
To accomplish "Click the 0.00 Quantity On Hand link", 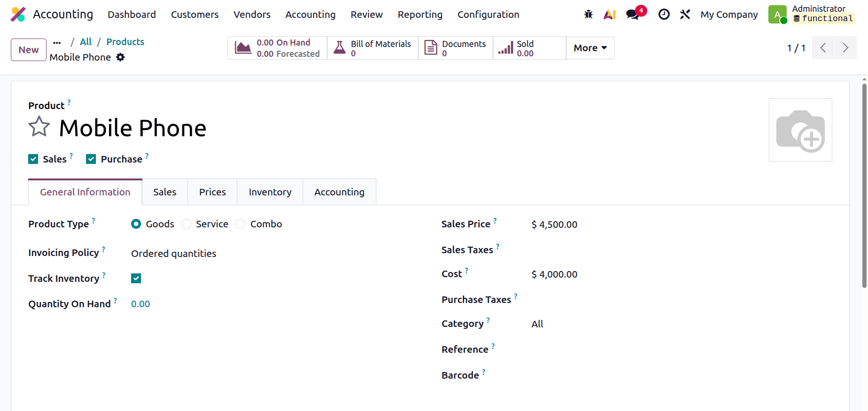I will click(141, 304).
